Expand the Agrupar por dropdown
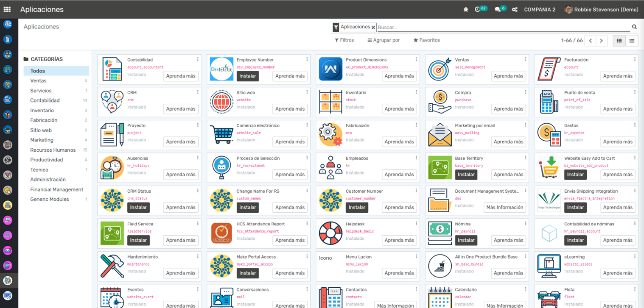Viewport: 644px width, 308px height. point(384,40)
